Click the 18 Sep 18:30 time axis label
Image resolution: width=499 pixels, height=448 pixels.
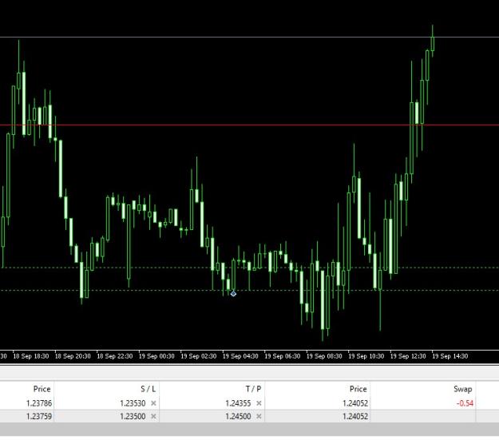31,356
